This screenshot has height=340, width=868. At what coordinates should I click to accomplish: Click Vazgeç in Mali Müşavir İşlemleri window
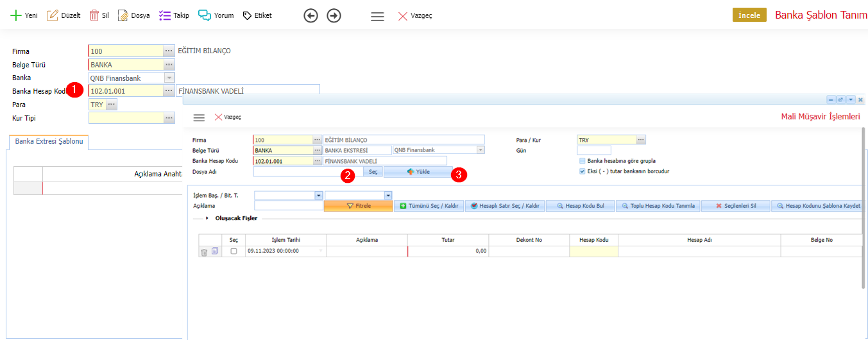click(x=228, y=117)
